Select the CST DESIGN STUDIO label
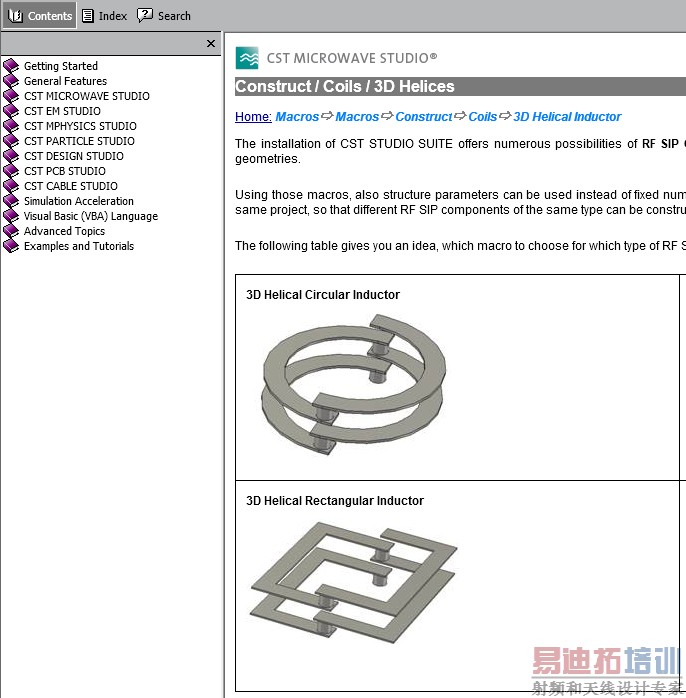686x698 pixels. pyautogui.click(x=74, y=156)
